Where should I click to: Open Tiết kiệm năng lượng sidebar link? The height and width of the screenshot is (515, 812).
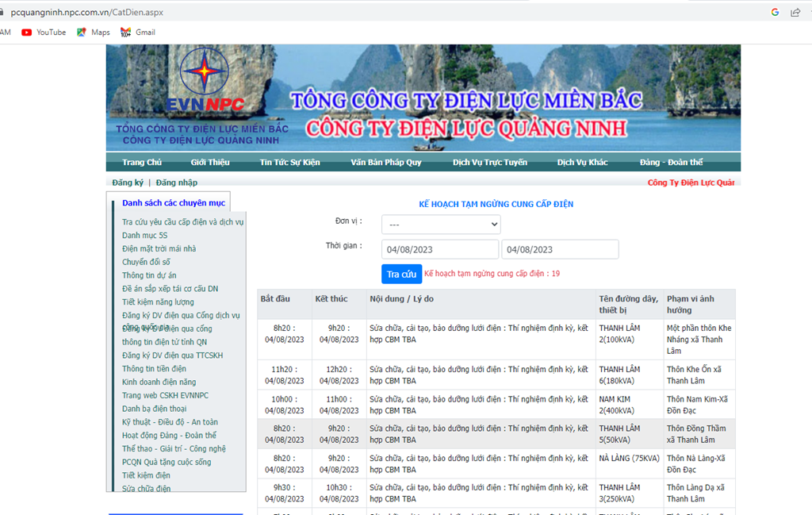158,302
